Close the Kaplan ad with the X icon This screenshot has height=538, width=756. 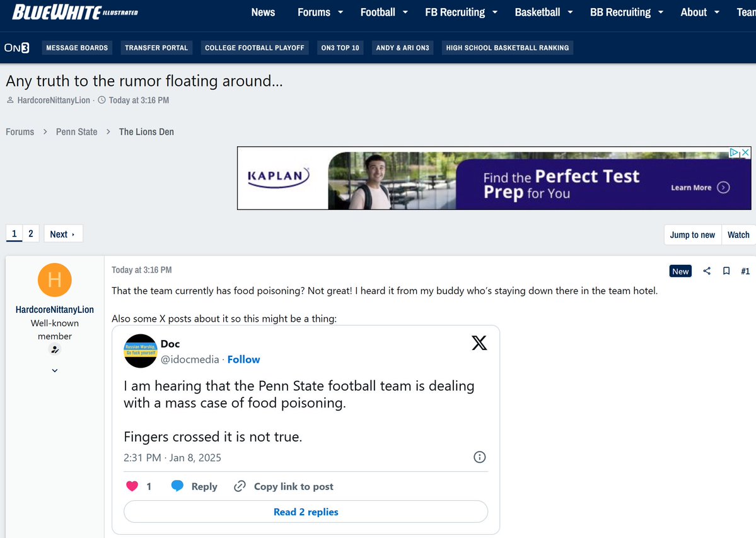[745, 153]
